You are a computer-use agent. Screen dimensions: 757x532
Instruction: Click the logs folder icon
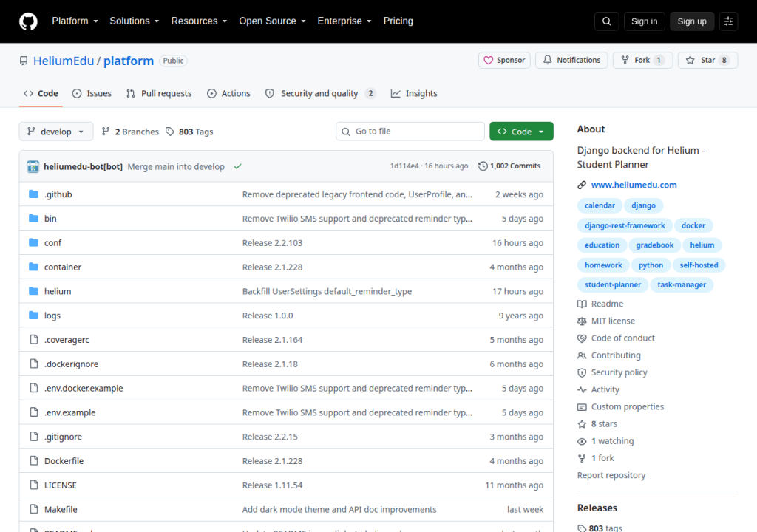[x=33, y=315]
